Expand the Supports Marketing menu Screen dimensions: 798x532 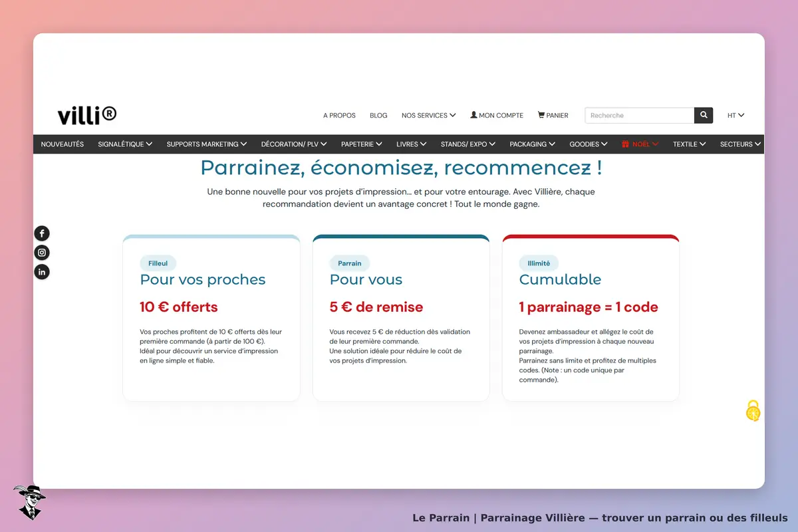point(207,144)
